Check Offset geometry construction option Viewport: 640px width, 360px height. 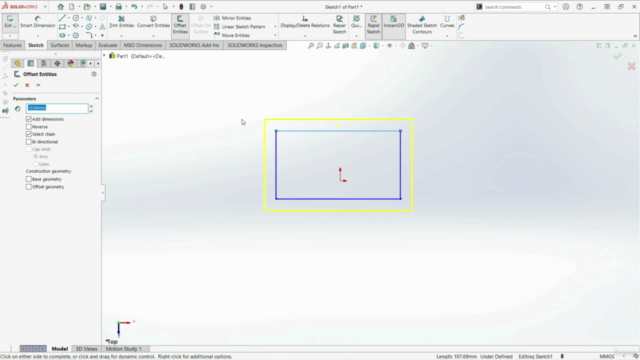click(29, 187)
